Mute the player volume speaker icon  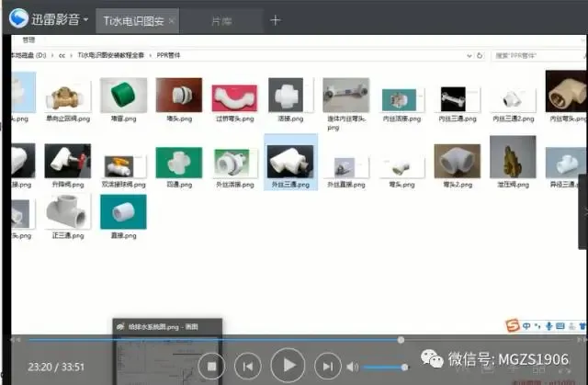(x=352, y=367)
